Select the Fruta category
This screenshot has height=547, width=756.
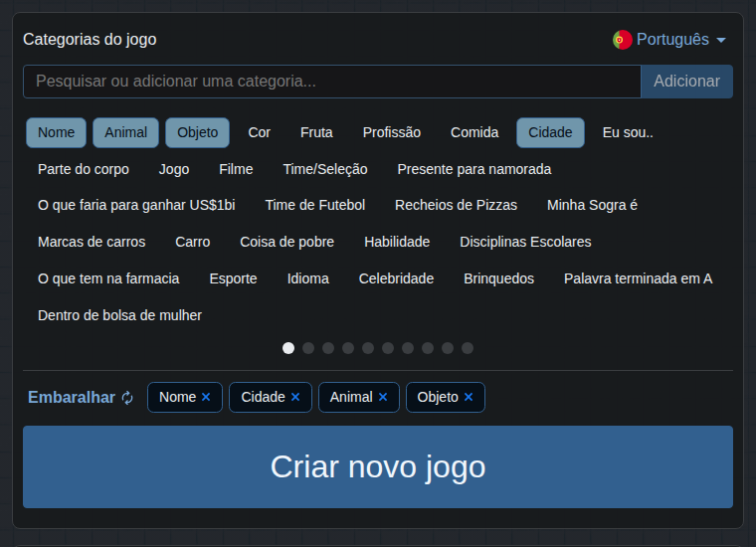click(316, 132)
